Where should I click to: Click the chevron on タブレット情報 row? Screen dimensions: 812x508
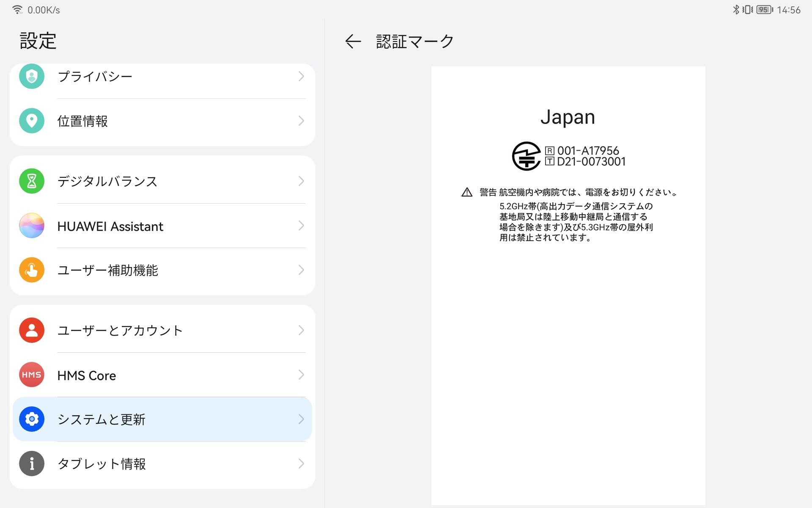[301, 464]
